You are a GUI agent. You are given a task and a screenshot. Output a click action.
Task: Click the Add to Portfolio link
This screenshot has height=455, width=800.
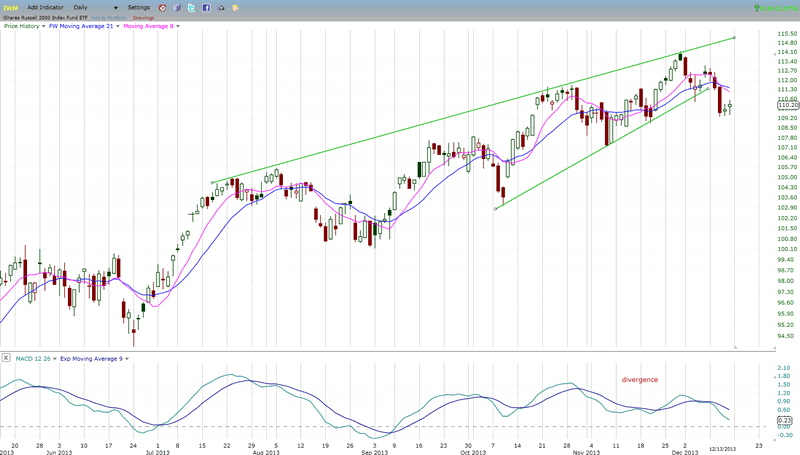[108, 18]
